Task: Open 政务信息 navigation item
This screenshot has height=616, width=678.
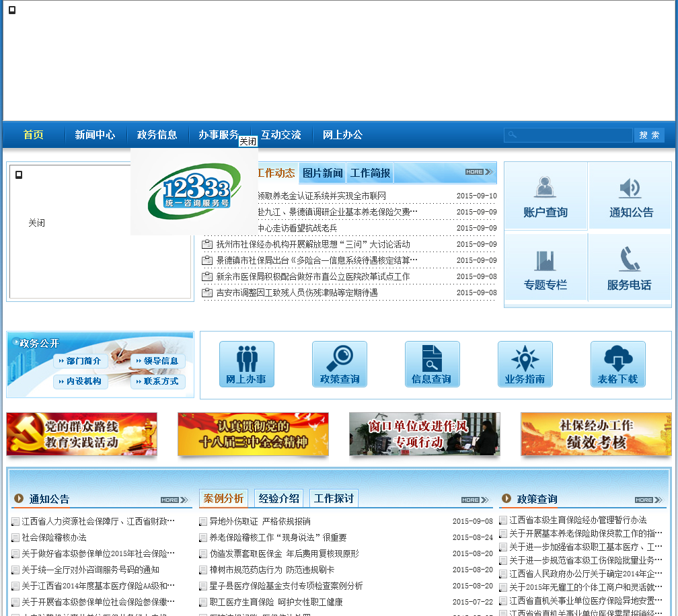Action: point(157,135)
